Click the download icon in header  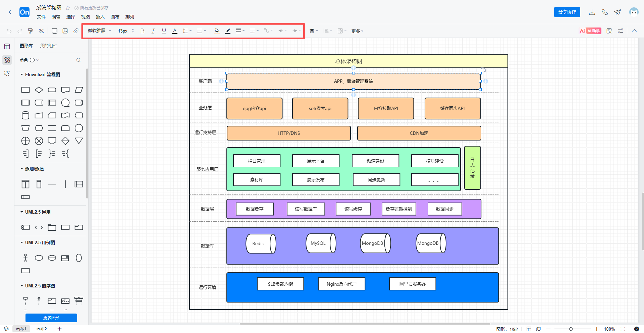[592, 12]
